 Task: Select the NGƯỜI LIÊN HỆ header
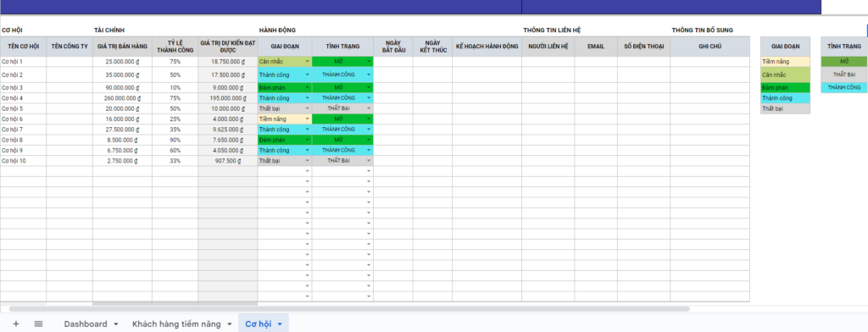(x=548, y=47)
